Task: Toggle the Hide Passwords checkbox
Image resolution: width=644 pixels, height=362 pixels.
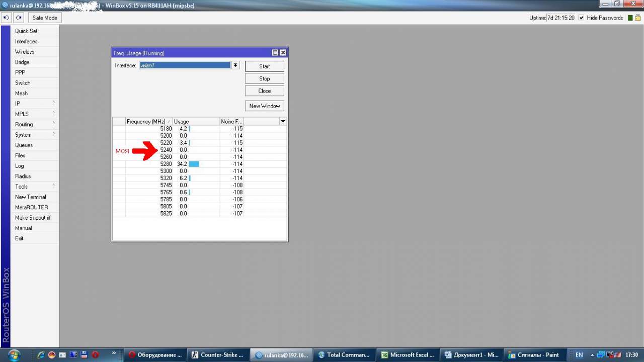Action: click(582, 18)
